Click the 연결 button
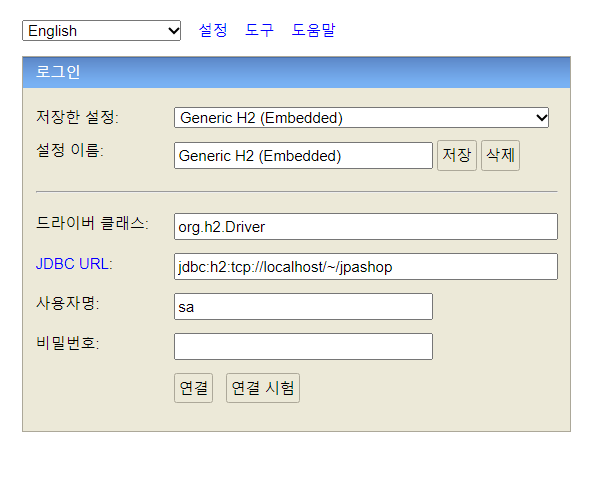This screenshot has width=607, height=485. [x=194, y=388]
